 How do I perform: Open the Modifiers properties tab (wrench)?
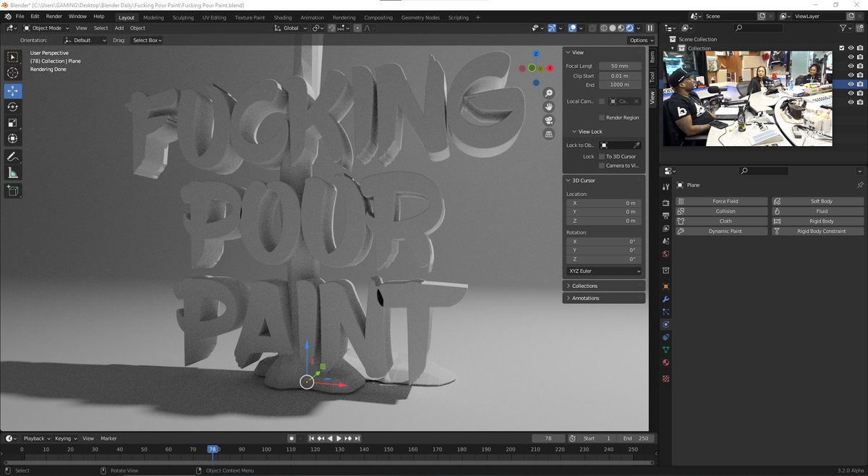(x=666, y=299)
